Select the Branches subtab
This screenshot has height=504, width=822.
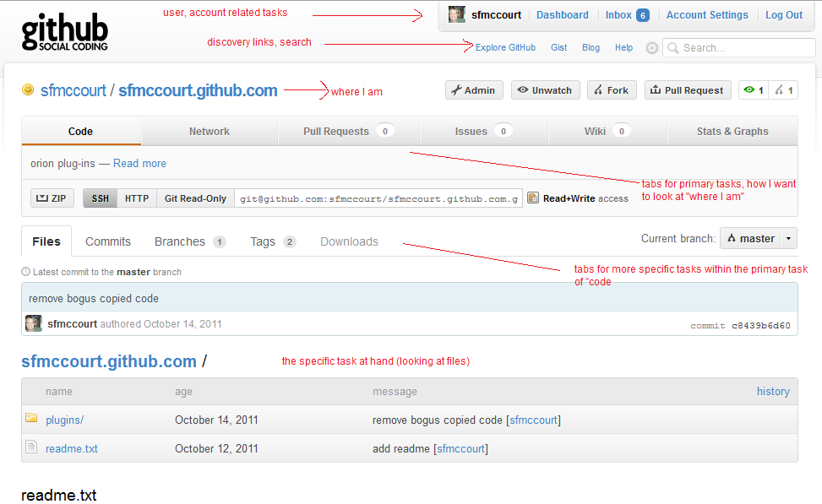pos(190,241)
